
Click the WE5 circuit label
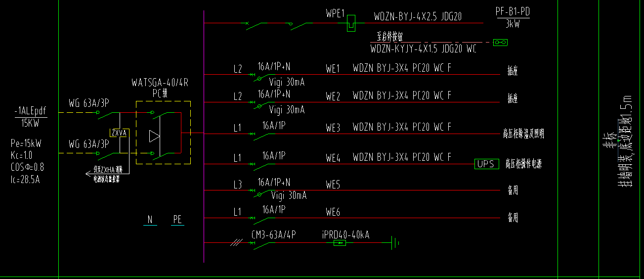click(x=333, y=185)
